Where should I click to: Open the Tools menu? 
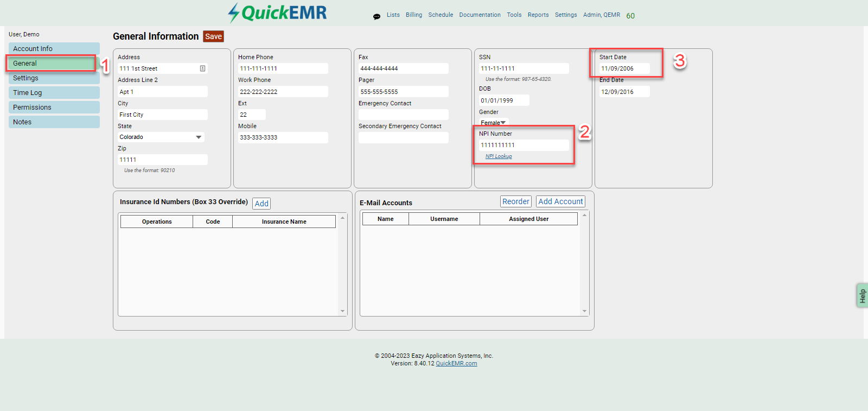coord(514,15)
